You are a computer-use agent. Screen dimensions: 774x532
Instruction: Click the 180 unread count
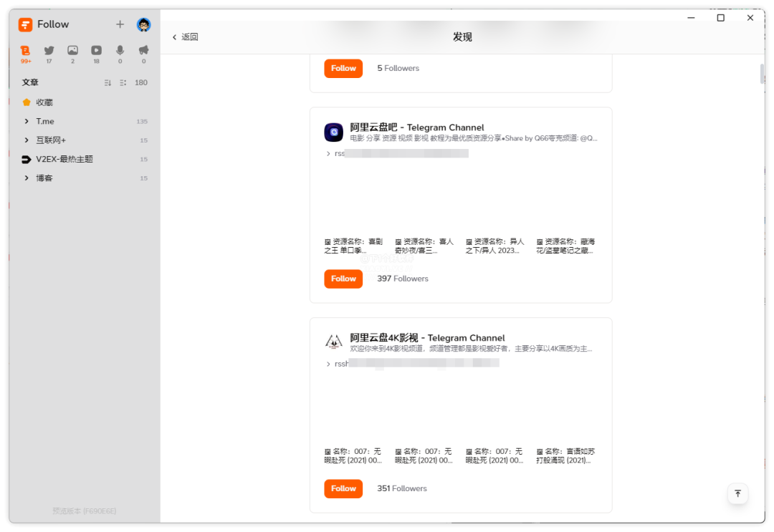pyautogui.click(x=141, y=83)
